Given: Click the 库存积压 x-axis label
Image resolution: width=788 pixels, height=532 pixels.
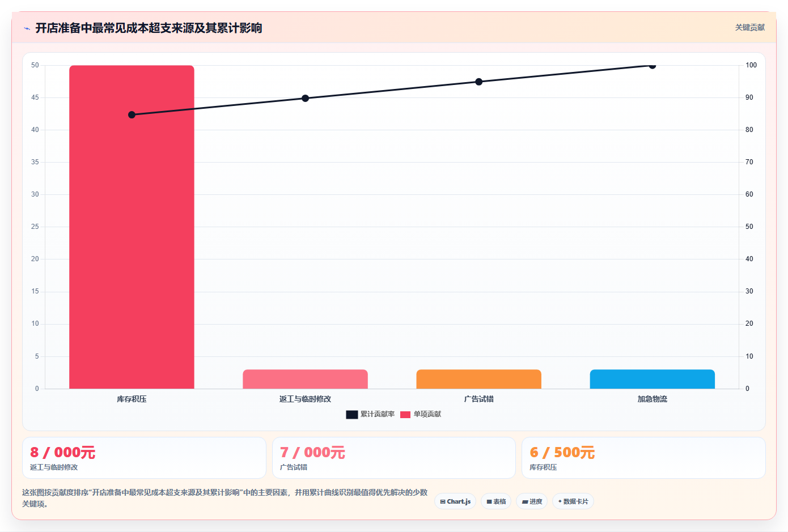Looking at the screenshot, I should [x=132, y=399].
